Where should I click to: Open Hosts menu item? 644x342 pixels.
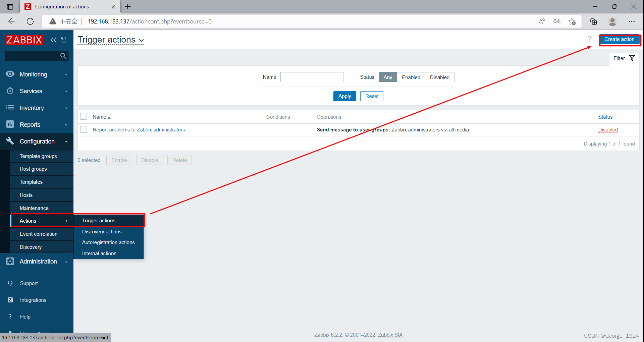[42, 195]
